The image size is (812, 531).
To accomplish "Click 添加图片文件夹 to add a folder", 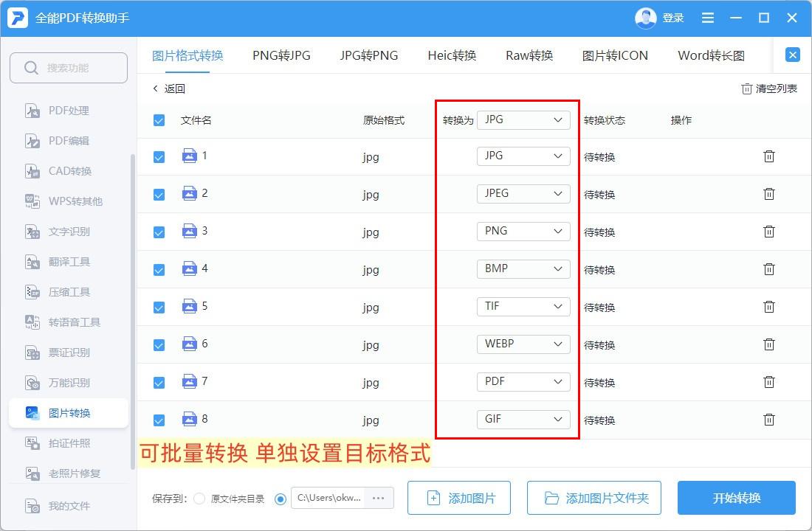I will [x=594, y=498].
